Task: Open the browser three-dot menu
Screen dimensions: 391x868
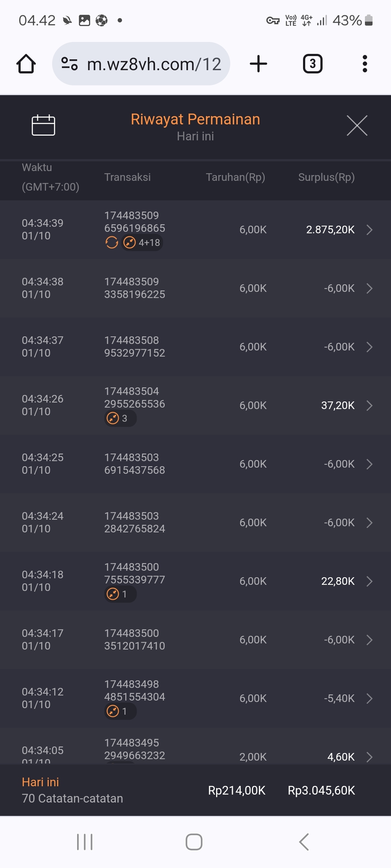Action: tap(365, 64)
